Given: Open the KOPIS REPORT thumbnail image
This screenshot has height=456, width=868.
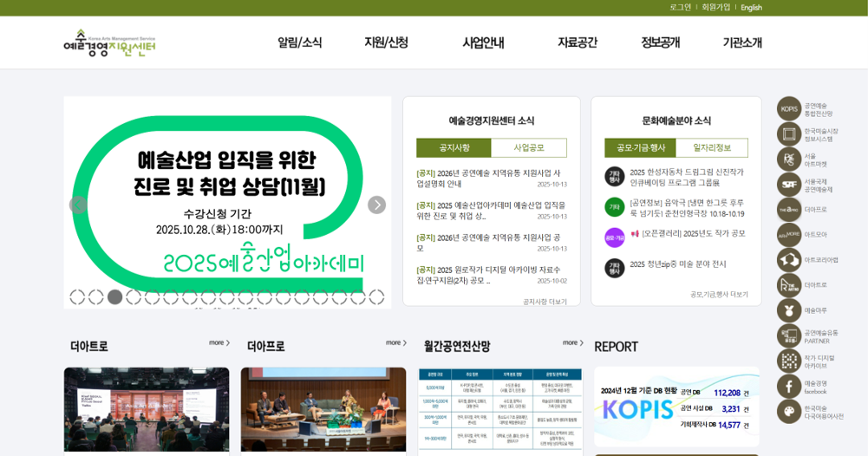Looking at the screenshot, I should pyautogui.click(x=676, y=407).
